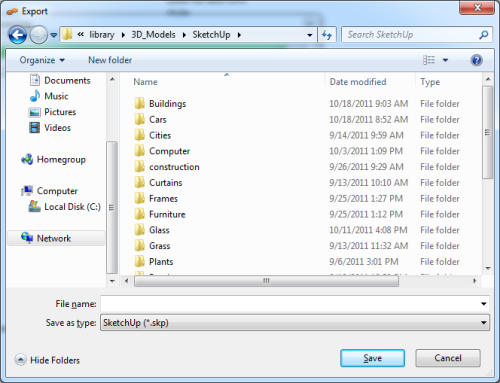
Task: Select the Buildings folder name
Action: [167, 104]
